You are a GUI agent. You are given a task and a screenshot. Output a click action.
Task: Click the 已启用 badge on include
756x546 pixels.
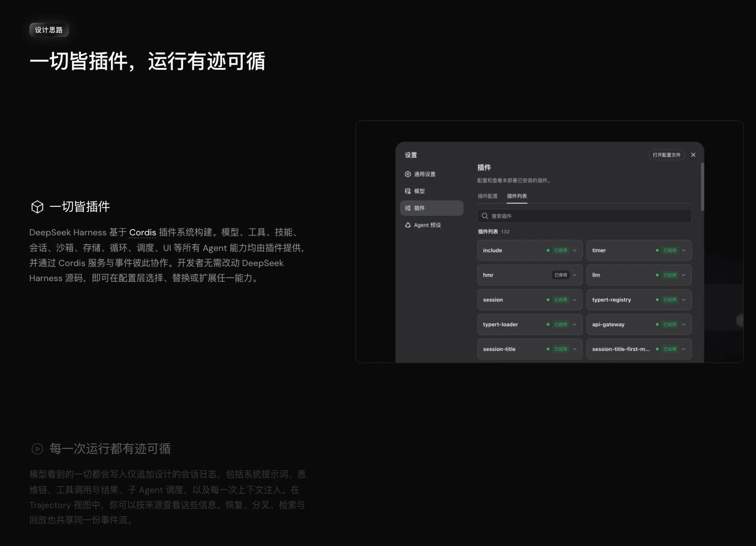pyautogui.click(x=561, y=250)
